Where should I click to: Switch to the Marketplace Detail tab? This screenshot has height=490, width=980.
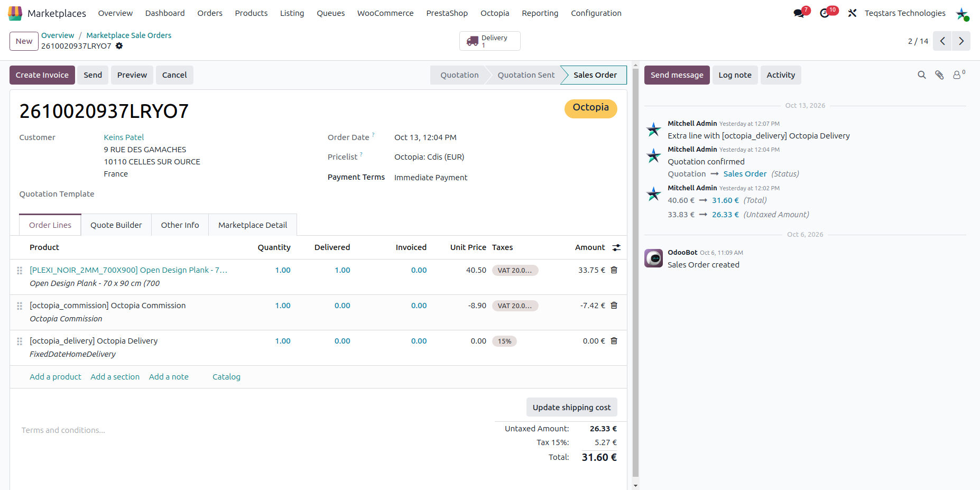[x=253, y=225]
